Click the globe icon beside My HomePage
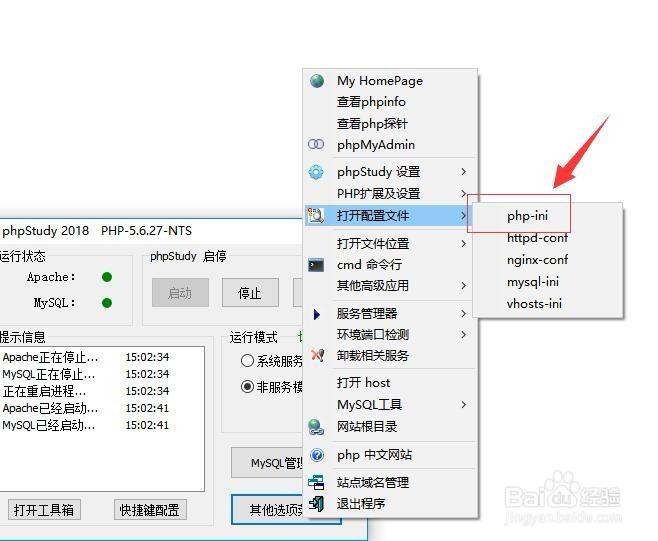 pyautogui.click(x=317, y=81)
